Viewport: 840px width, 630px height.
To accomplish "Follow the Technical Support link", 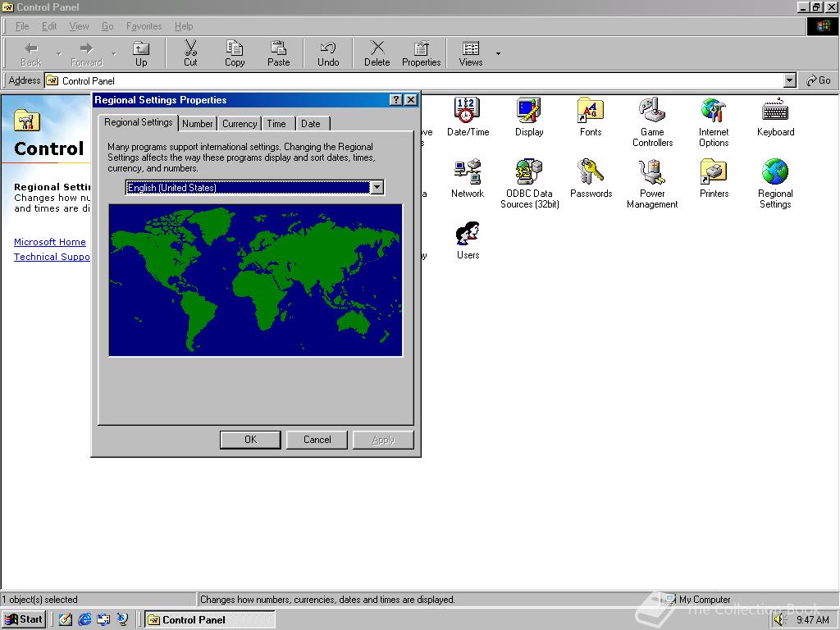I will pos(52,257).
